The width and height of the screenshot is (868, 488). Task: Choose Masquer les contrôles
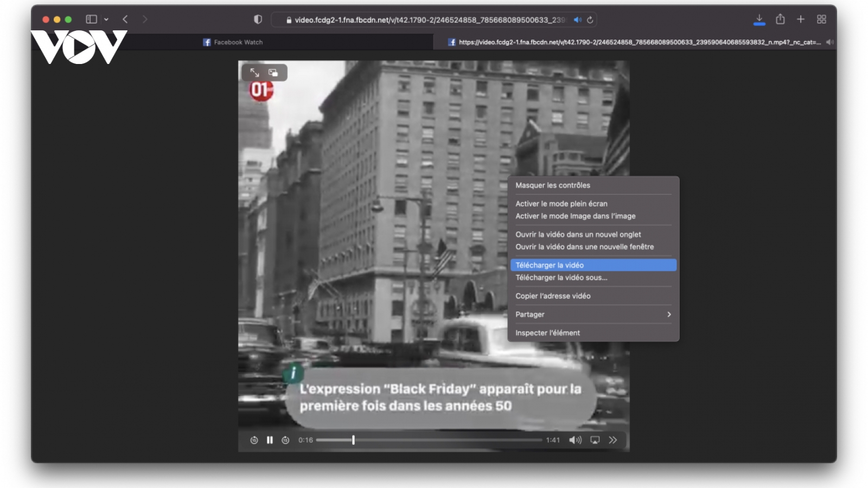coord(593,185)
